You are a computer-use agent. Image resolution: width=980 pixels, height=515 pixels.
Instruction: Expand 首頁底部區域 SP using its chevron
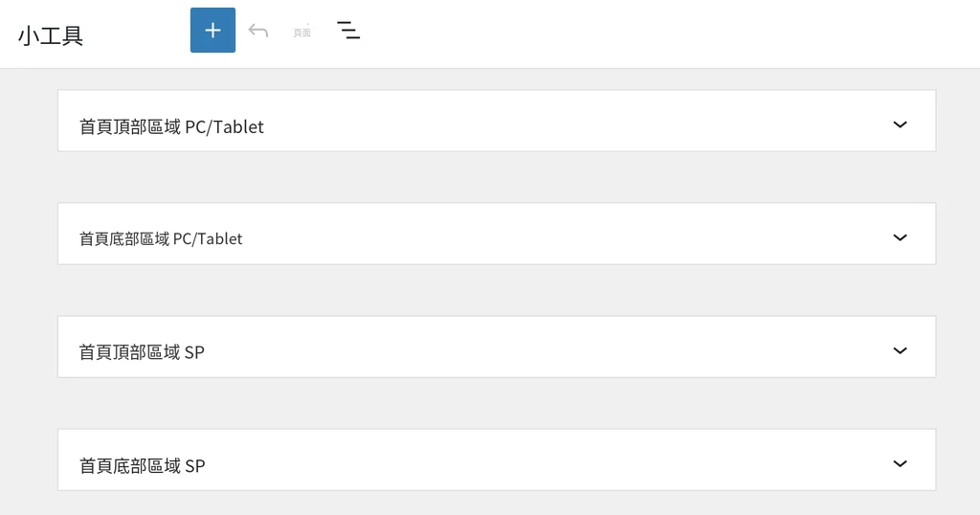click(900, 463)
